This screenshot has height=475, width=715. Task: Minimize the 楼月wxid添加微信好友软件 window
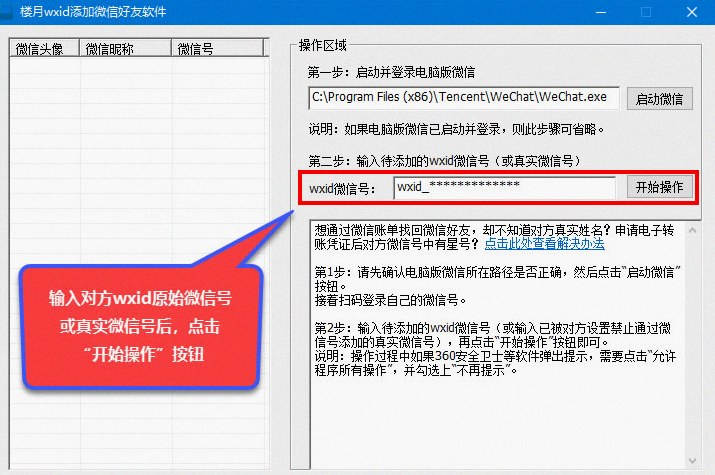pos(601,12)
